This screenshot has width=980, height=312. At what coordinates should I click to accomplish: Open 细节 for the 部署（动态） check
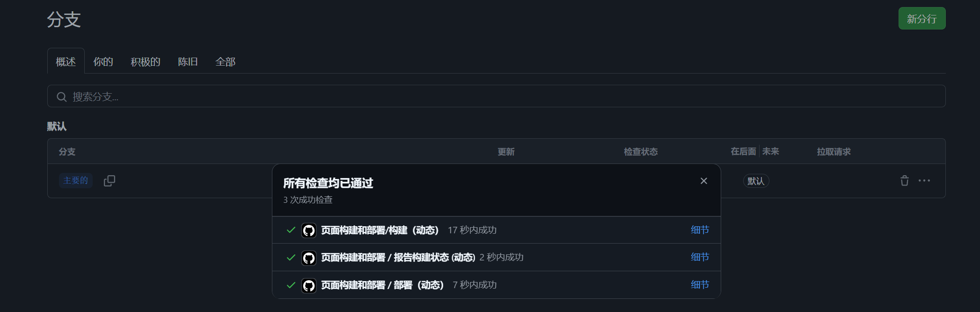(700, 284)
